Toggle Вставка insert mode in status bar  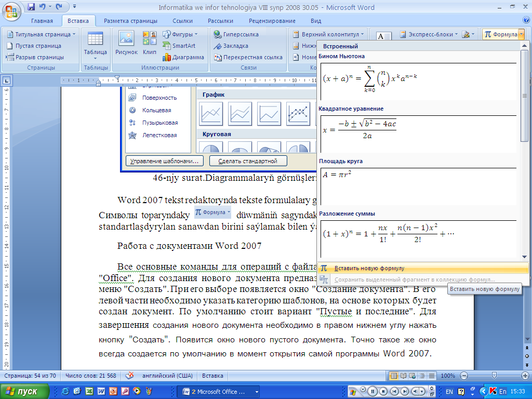(212, 376)
